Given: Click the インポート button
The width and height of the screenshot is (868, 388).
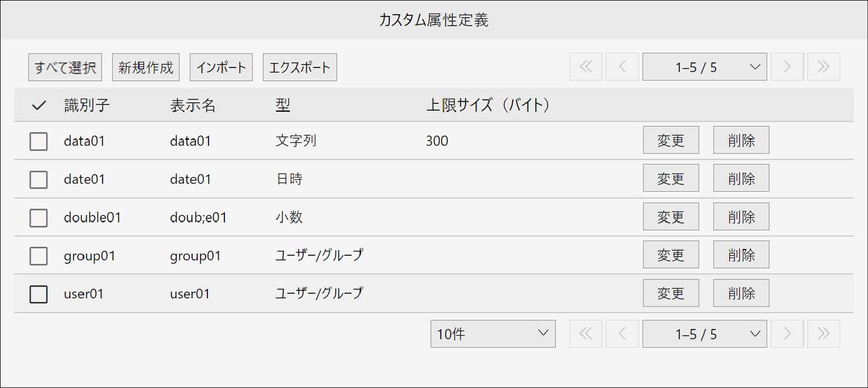Looking at the screenshot, I should coord(221,68).
